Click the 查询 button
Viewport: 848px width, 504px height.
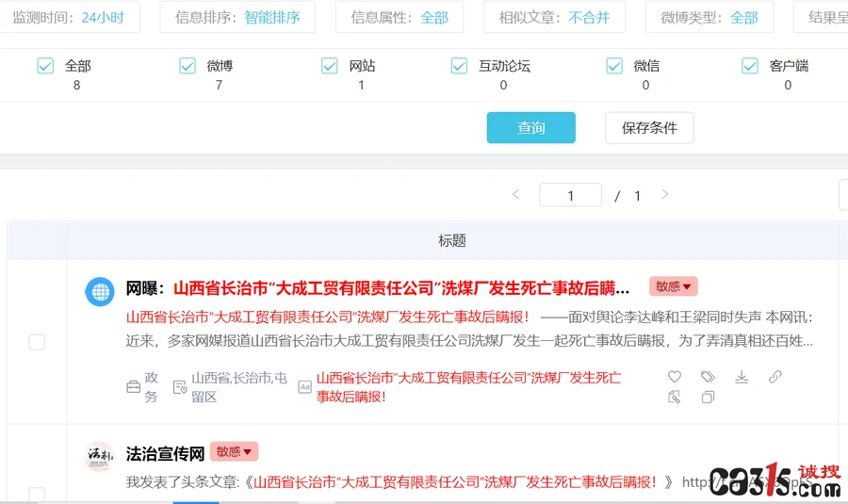(x=531, y=127)
